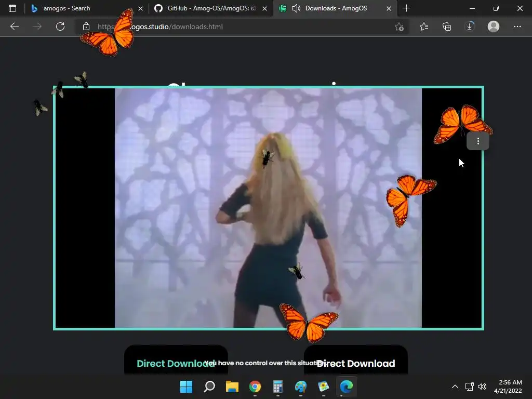Open Windows taskbar Search

(209, 387)
